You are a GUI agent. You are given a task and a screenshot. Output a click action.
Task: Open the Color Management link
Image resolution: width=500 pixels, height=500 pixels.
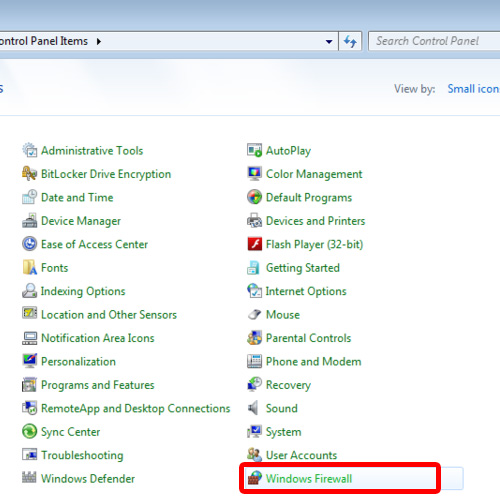[314, 174]
